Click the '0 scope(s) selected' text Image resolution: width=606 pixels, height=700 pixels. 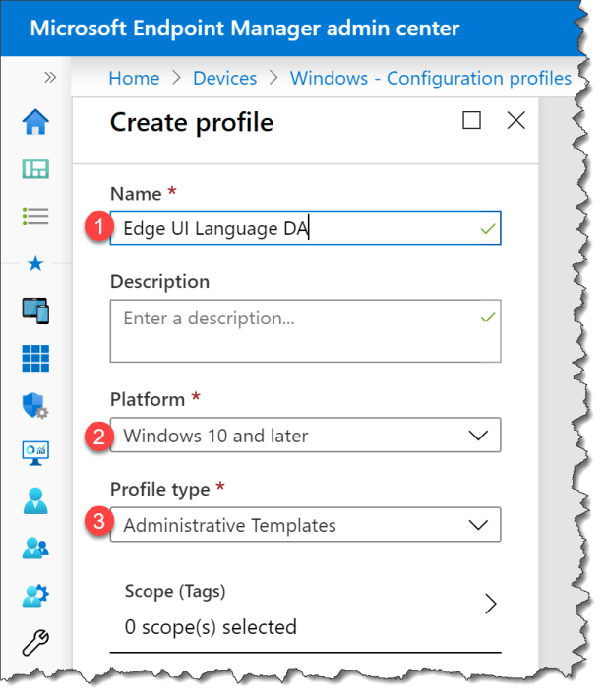tap(211, 627)
